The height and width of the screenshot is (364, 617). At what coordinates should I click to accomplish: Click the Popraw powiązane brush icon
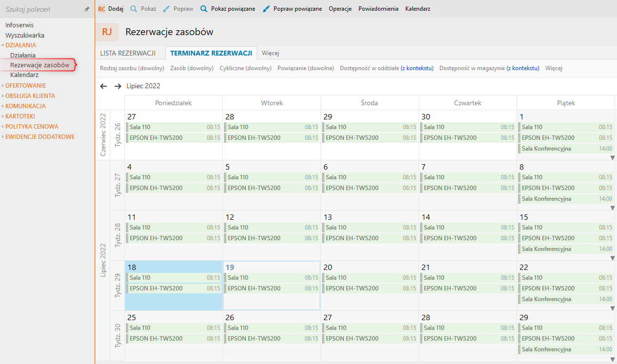[x=266, y=9]
